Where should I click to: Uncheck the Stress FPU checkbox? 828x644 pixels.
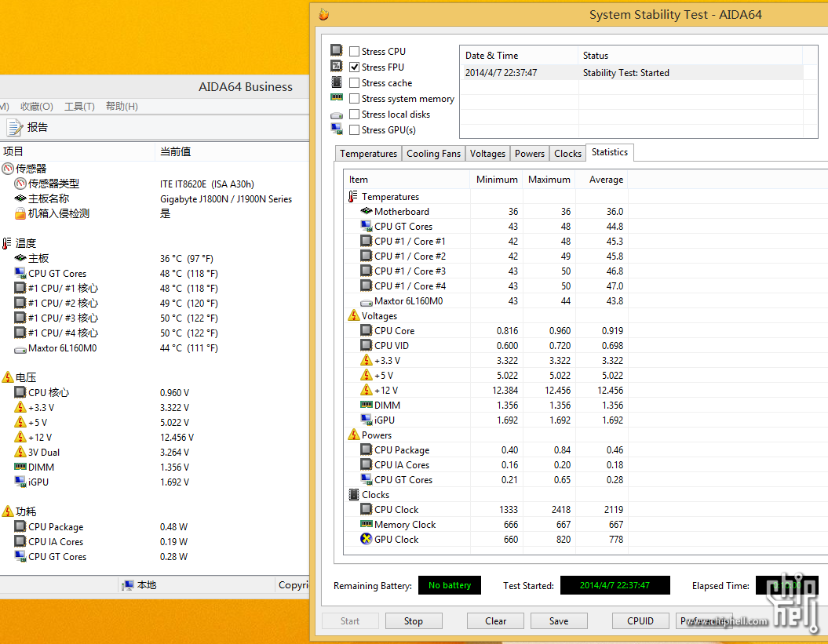click(x=354, y=67)
